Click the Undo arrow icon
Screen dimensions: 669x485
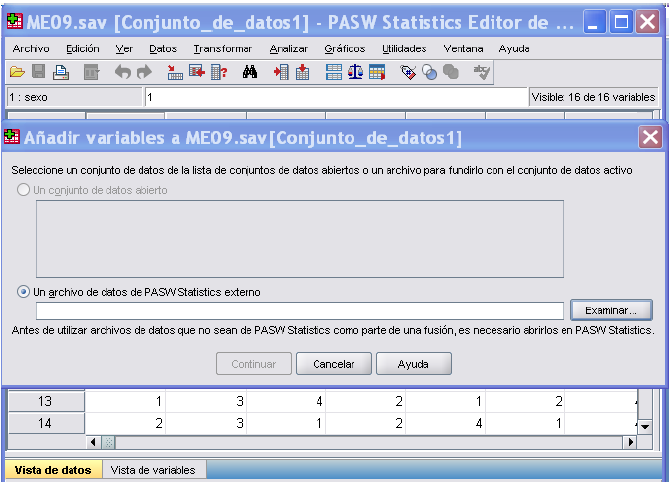click(122, 72)
